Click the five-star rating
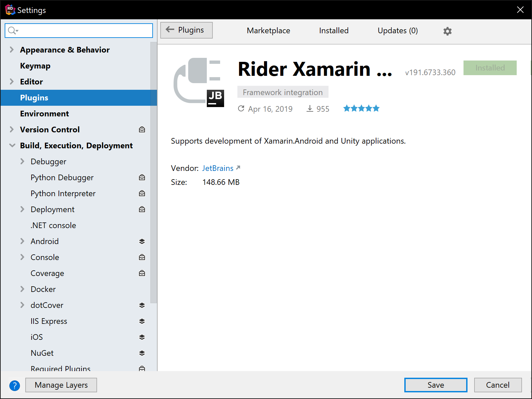The width and height of the screenshot is (532, 399). pos(361,108)
